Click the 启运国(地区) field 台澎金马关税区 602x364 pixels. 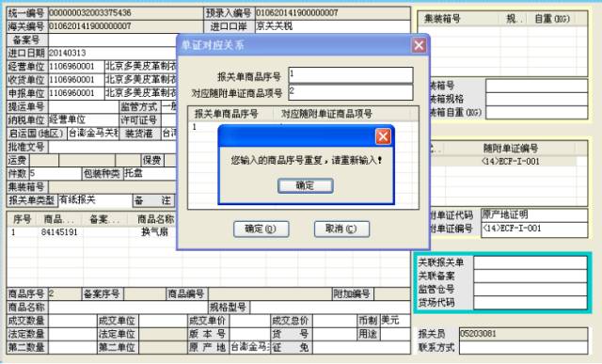coord(93,134)
